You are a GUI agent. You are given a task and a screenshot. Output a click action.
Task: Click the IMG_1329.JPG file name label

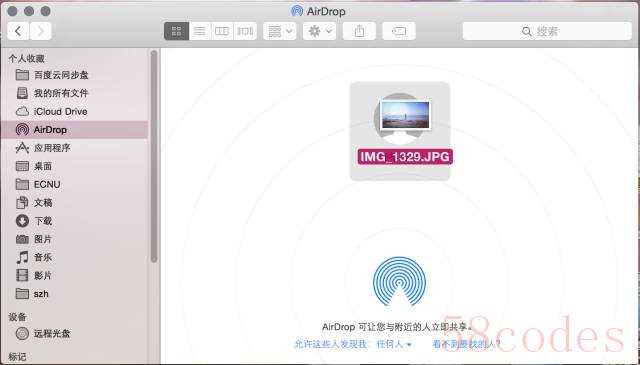coord(405,157)
